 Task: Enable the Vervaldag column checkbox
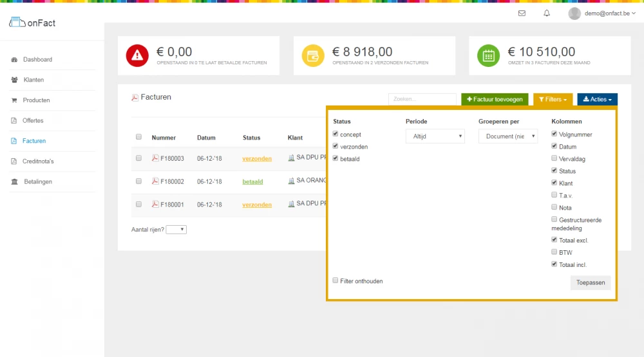pyautogui.click(x=554, y=159)
